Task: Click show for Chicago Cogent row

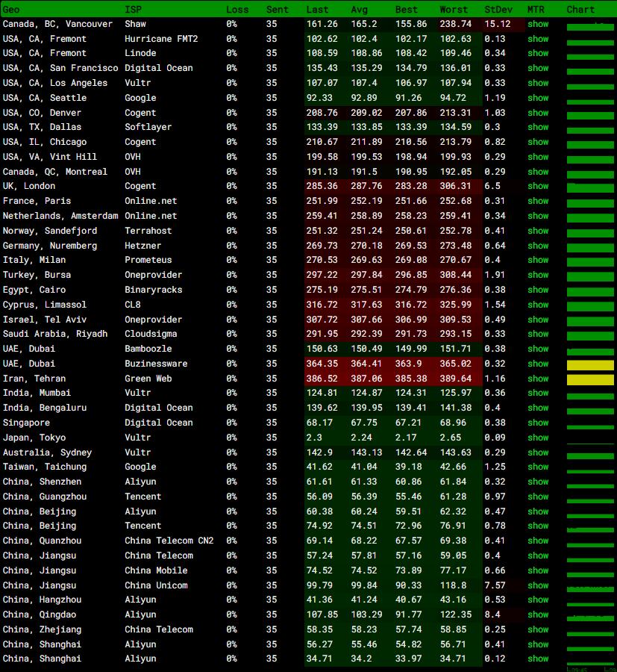Action: pyautogui.click(x=538, y=142)
